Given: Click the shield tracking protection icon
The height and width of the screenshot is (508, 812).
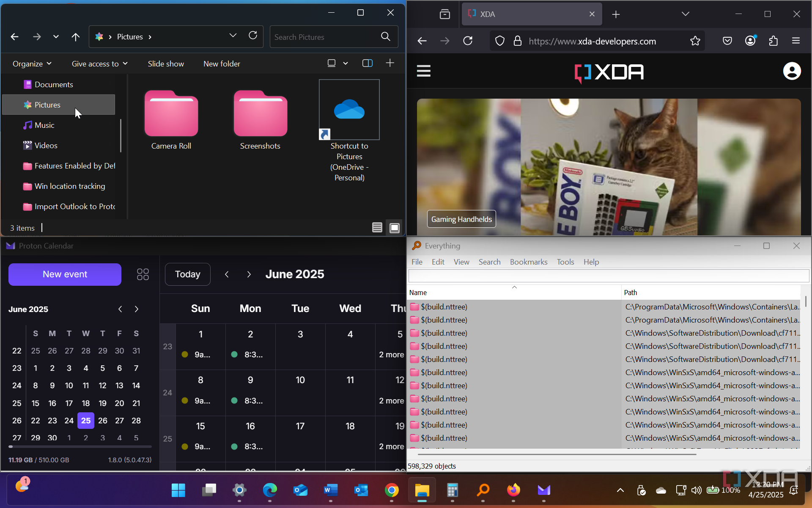Looking at the screenshot, I should pos(500,41).
